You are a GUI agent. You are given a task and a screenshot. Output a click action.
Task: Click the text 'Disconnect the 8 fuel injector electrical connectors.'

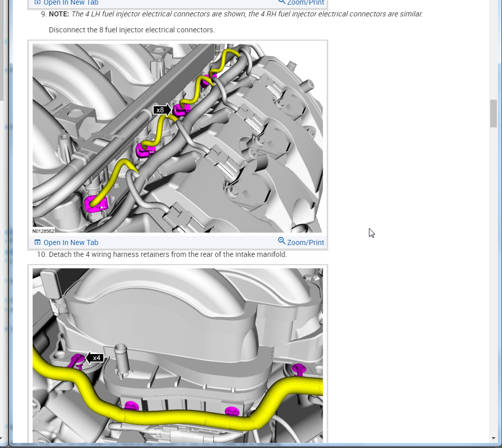pos(132,30)
